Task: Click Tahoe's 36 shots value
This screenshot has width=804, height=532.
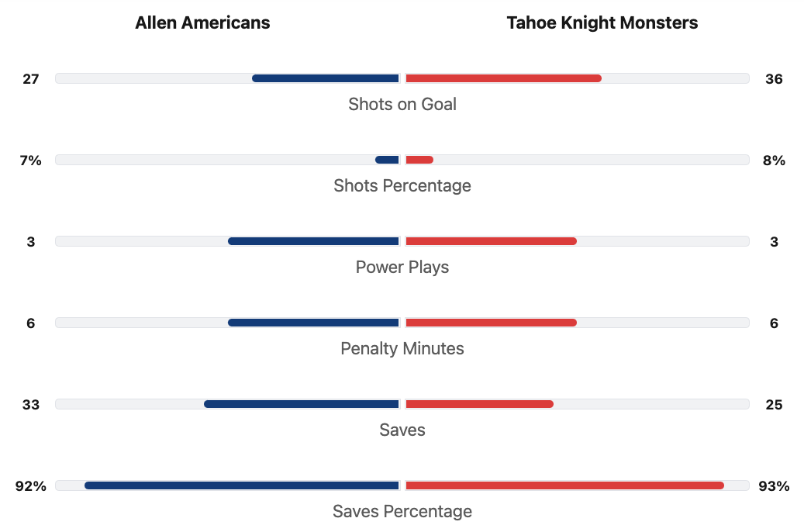Action: point(773,78)
